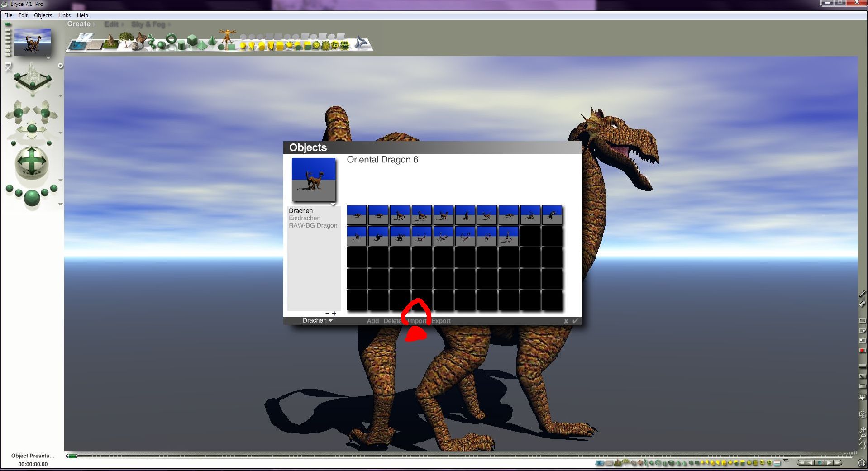Click the Delete preset button
The image size is (868, 471).
(x=393, y=321)
